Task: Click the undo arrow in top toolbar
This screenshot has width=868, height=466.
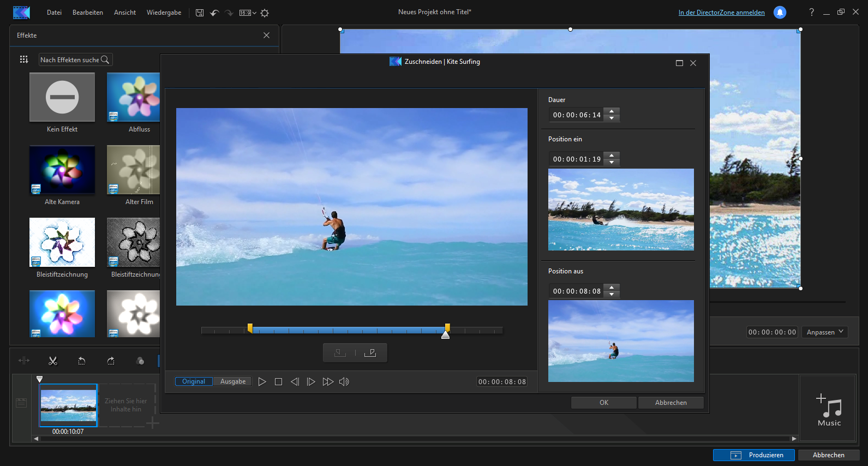Action: [214, 13]
